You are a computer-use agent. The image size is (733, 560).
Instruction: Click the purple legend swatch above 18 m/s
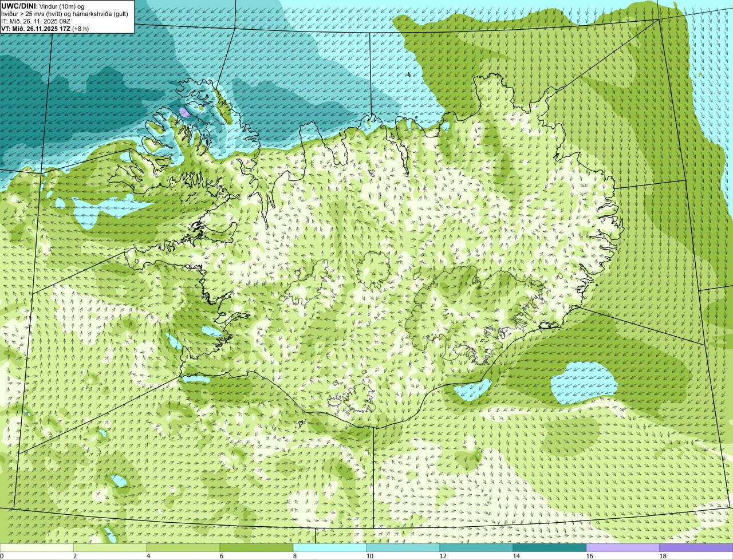[x=696, y=548]
